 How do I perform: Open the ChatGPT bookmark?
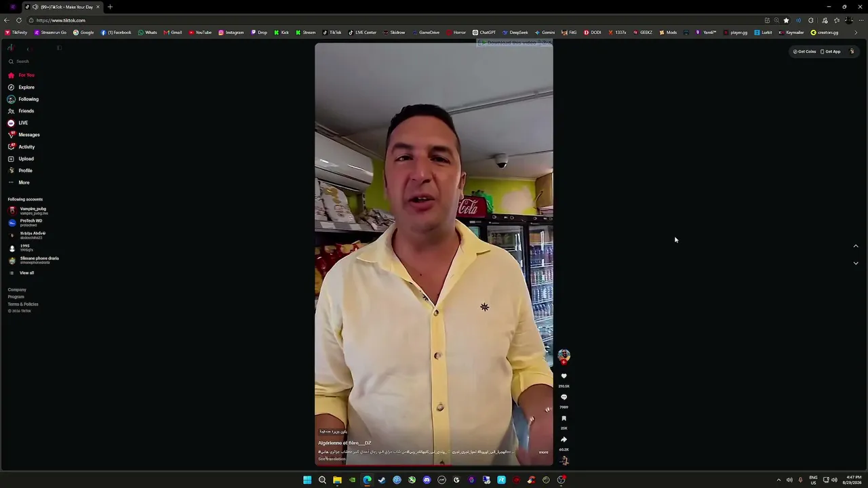pyautogui.click(x=484, y=33)
